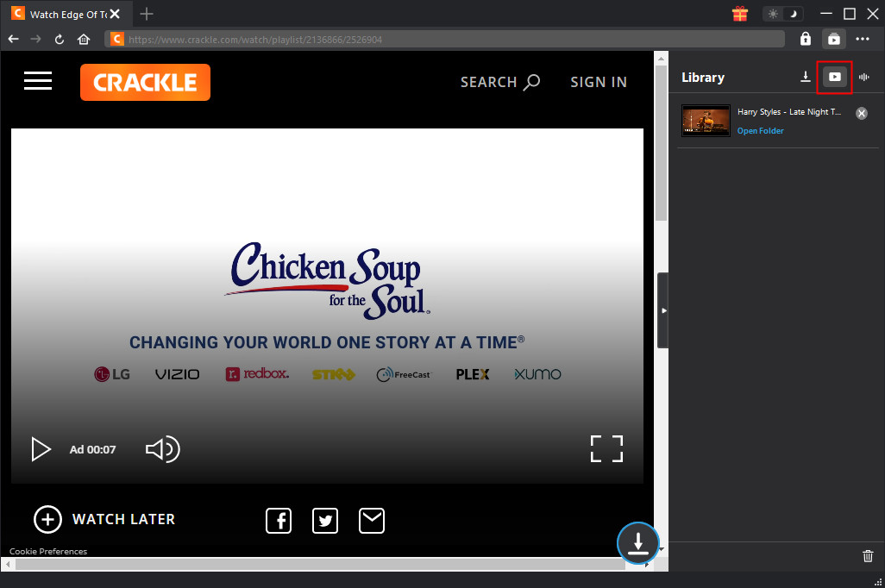The width and height of the screenshot is (885, 588).
Task: Go to the browser home page
Action: pyautogui.click(x=84, y=39)
